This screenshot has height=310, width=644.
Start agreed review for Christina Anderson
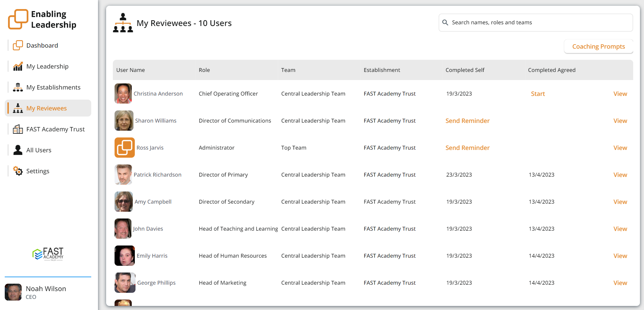[538, 94]
